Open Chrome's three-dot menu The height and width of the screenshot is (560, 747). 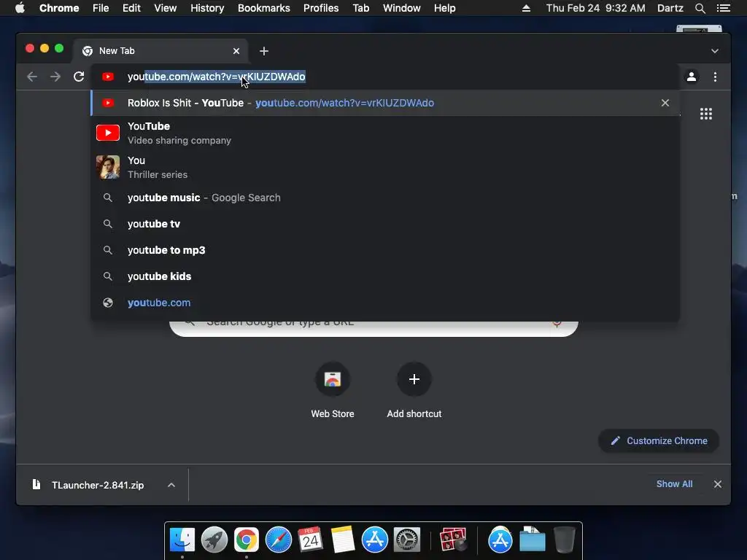715,77
